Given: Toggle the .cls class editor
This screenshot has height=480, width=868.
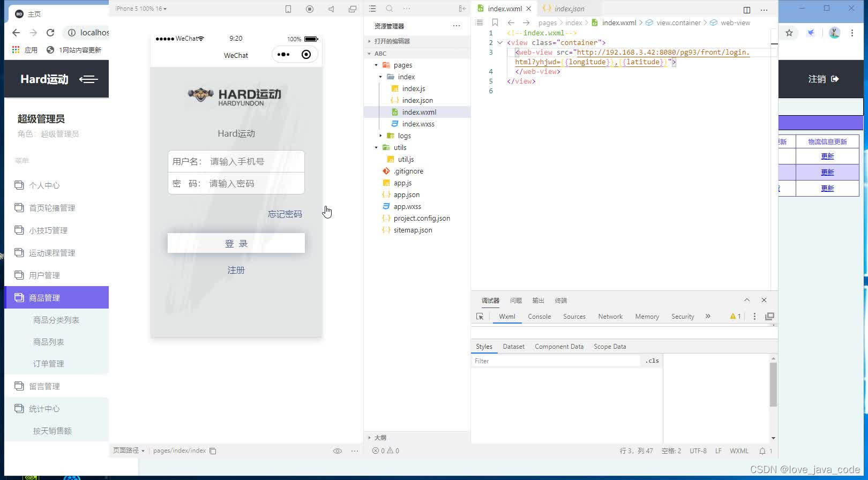Looking at the screenshot, I should [652, 361].
